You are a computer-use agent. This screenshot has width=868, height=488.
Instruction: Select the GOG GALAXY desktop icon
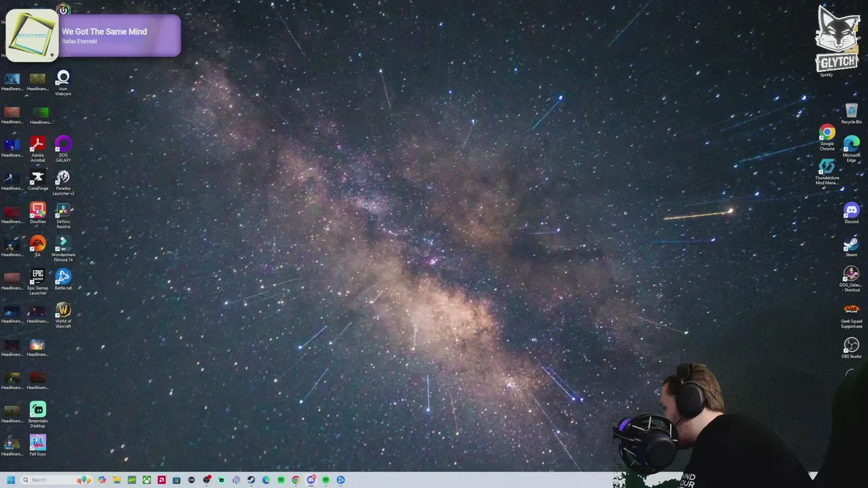click(63, 149)
